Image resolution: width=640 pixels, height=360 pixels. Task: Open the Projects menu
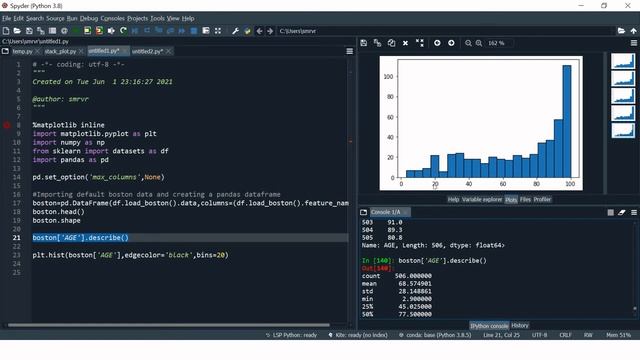pos(138,18)
